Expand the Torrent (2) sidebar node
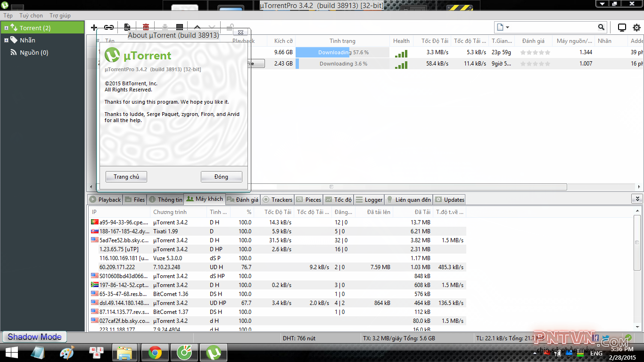 (x=6, y=28)
